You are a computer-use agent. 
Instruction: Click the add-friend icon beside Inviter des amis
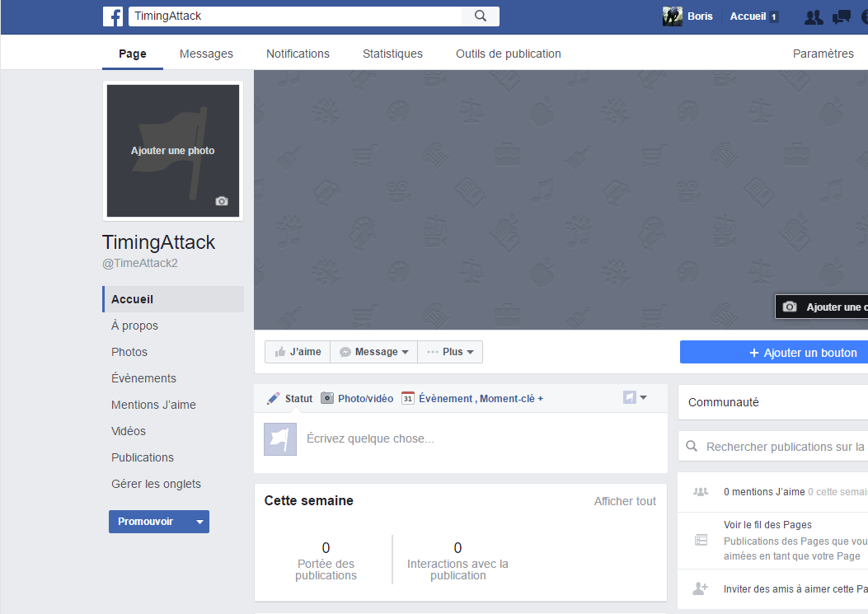(x=701, y=588)
